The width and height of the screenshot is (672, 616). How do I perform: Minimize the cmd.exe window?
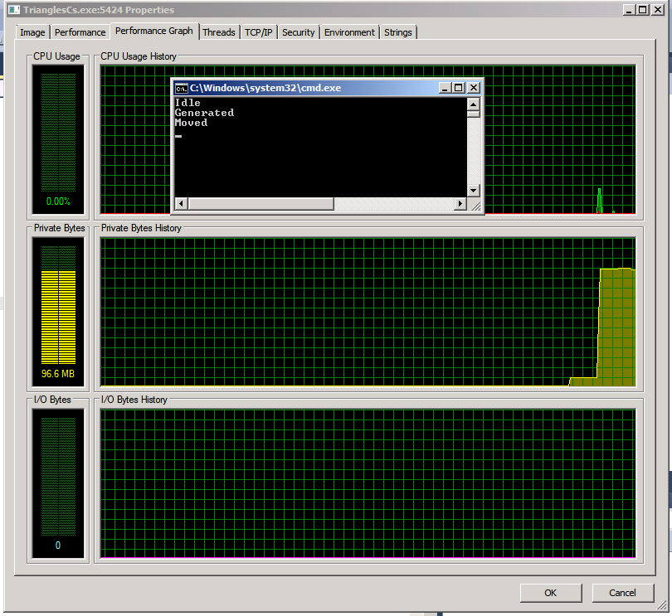pos(445,88)
